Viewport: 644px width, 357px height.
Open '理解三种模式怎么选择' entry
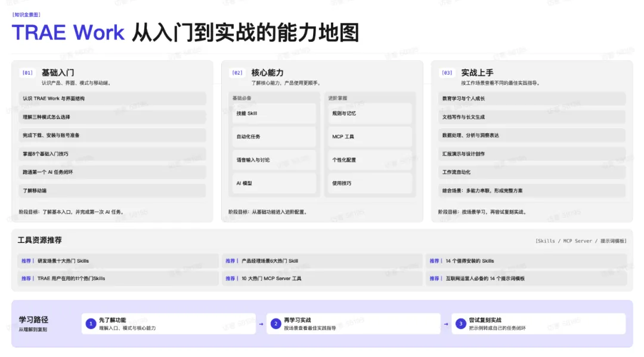[x=112, y=117]
